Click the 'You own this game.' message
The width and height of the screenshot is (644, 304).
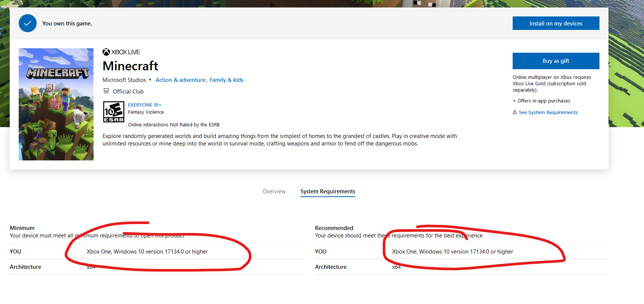(x=67, y=24)
